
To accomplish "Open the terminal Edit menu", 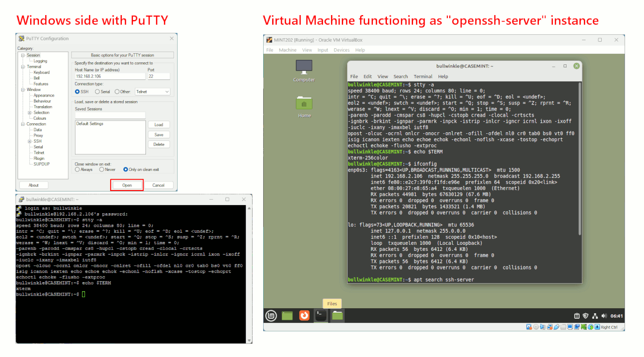I will (368, 76).
